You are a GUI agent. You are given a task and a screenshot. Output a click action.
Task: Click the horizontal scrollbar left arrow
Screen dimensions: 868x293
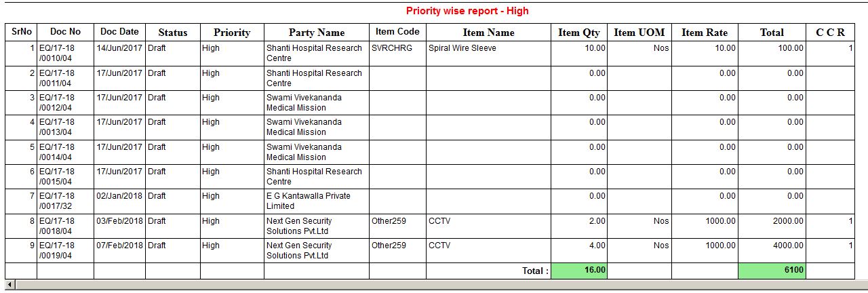[9, 284]
